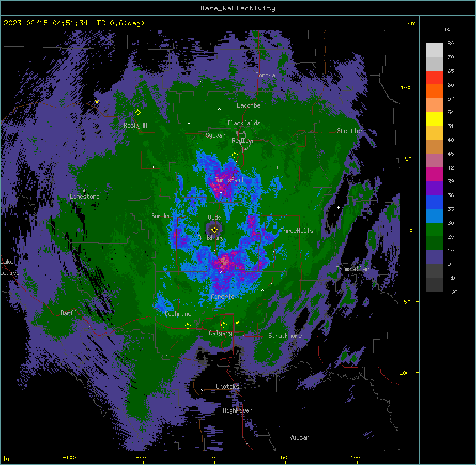Image resolution: width=476 pixels, height=465 pixels.
Task: Click the Calgary city label
Action: pyautogui.click(x=220, y=333)
